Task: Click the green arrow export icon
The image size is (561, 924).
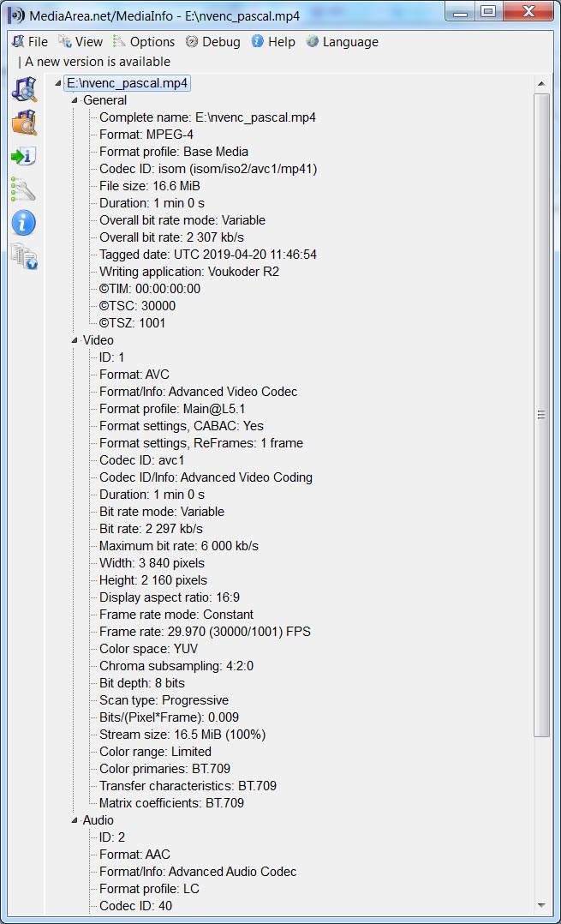Action: click(23, 156)
